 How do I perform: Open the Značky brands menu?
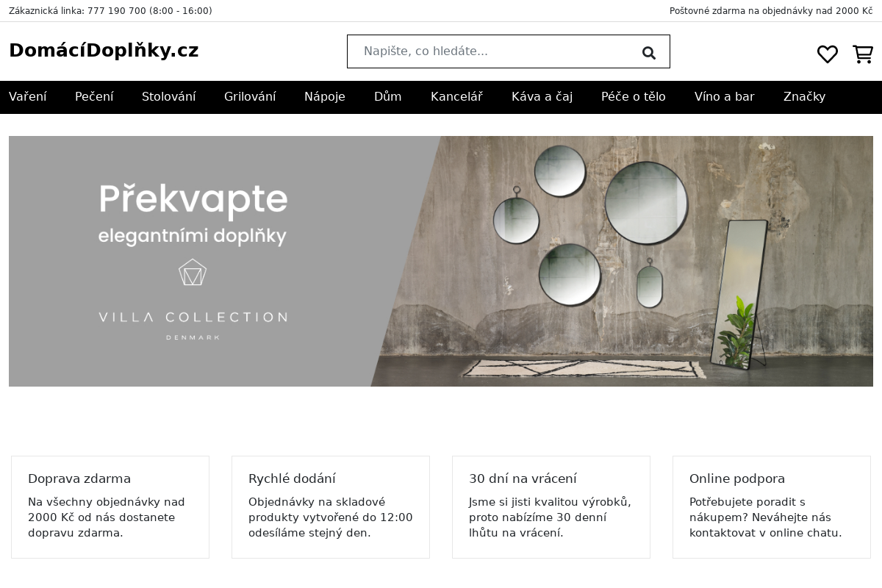click(x=804, y=97)
